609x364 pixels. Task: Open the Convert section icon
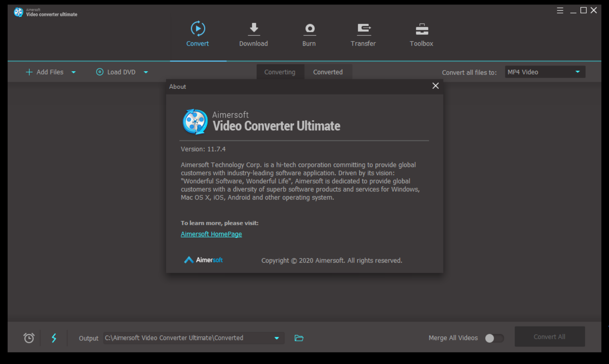click(198, 29)
